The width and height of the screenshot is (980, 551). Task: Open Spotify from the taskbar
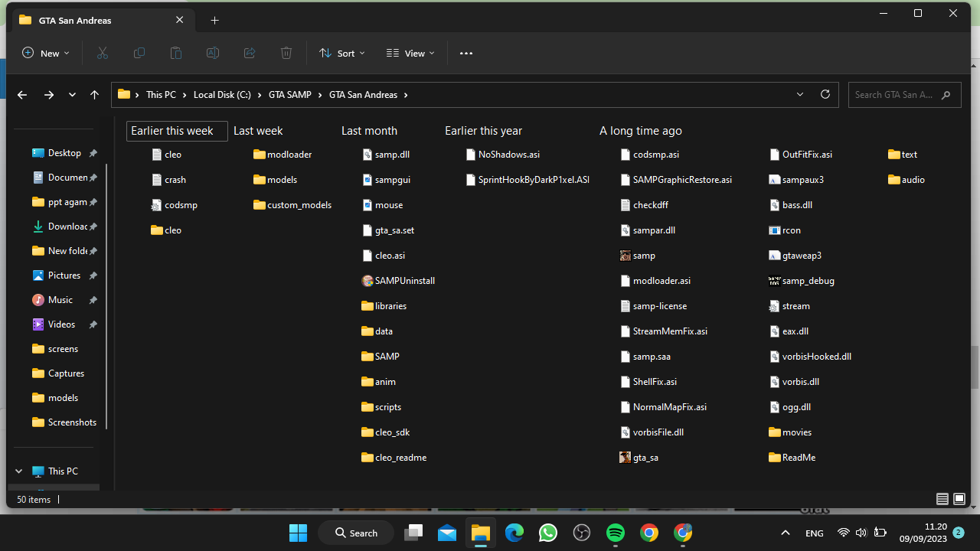point(615,533)
